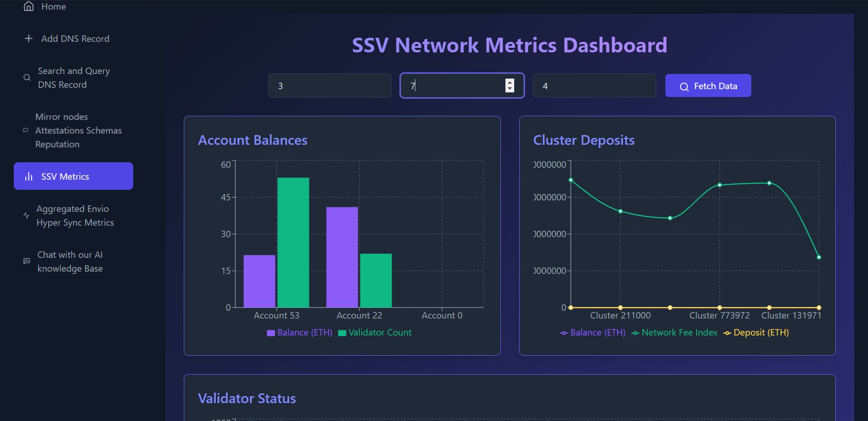Toggle Network Fee Index legend entry
Image resolution: width=868 pixels, height=421 pixels.
[x=674, y=333]
